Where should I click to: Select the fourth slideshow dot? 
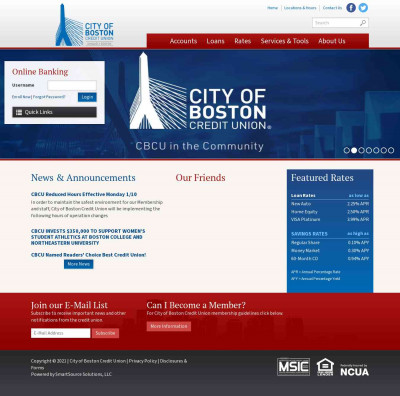click(369, 150)
